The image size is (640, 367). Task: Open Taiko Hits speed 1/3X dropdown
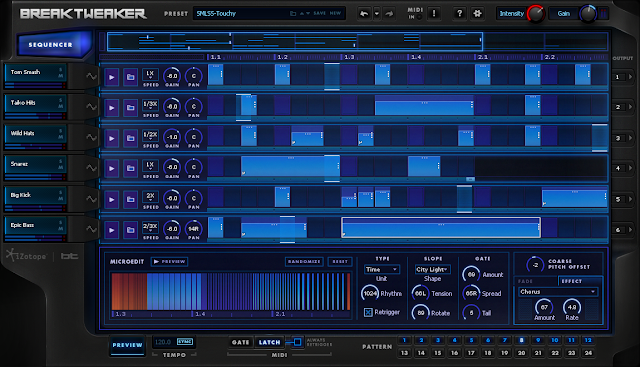point(150,105)
